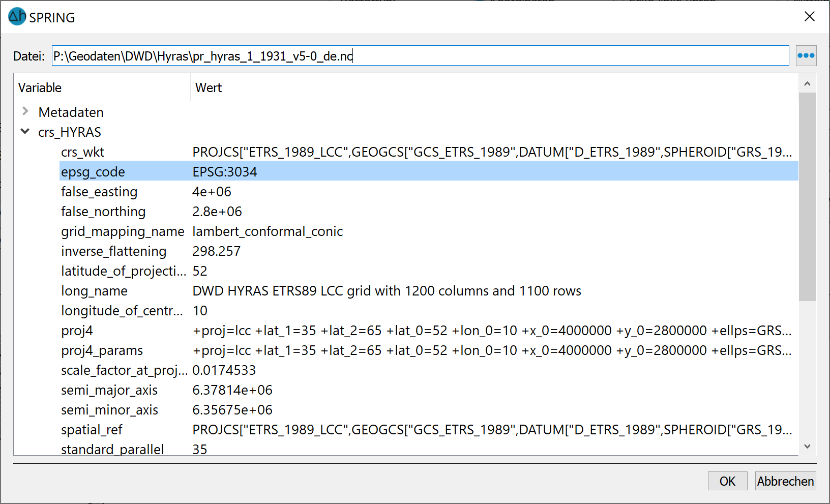Select the long_name row
This screenshot has width=830, height=504.
point(94,291)
